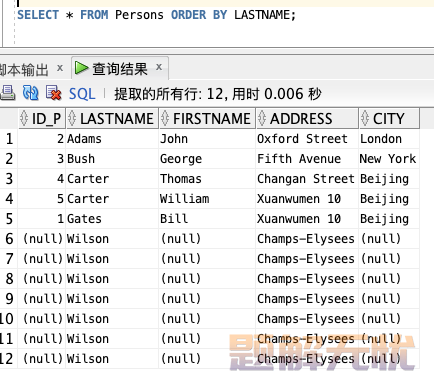Viewport: 434px width, 384px height.
Task: Select the Changan Street address cell
Action: (x=307, y=179)
